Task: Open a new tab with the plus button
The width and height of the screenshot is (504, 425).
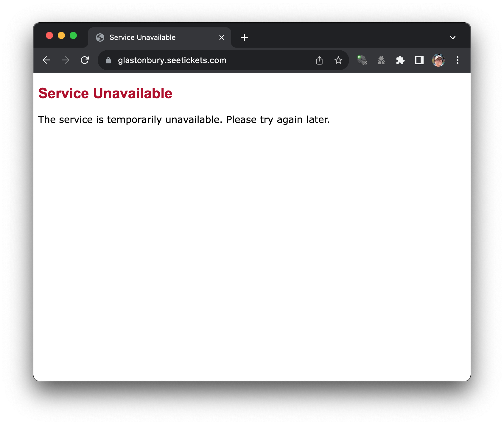Action: point(244,37)
